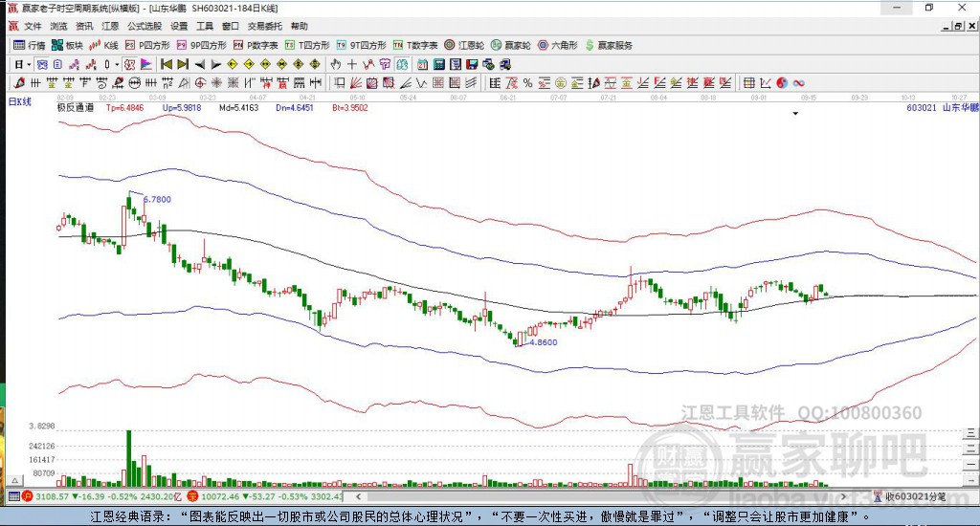Viewport: 980px width, 526px height.
Task: Click the 4.8600 low price marker
Action: click(544, 342)
